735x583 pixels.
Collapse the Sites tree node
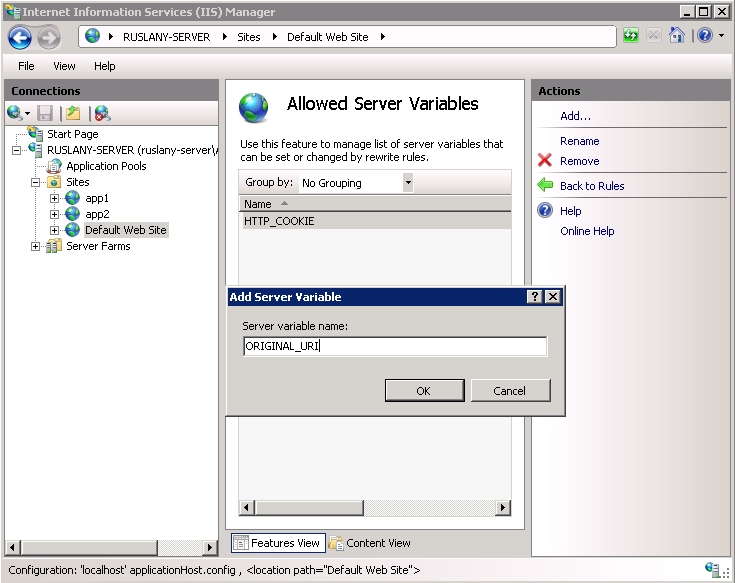pos(36,182)
